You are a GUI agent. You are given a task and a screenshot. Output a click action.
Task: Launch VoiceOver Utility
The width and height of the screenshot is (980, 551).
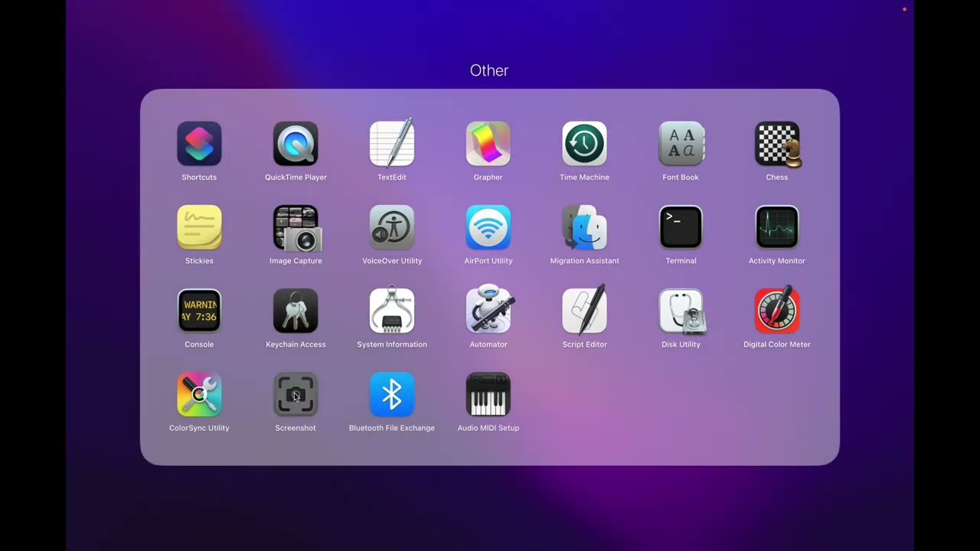tap(392, 227)
